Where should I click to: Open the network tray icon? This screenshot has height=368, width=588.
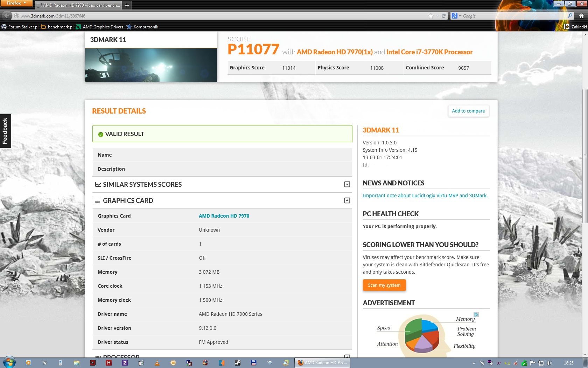coord(541,363)
